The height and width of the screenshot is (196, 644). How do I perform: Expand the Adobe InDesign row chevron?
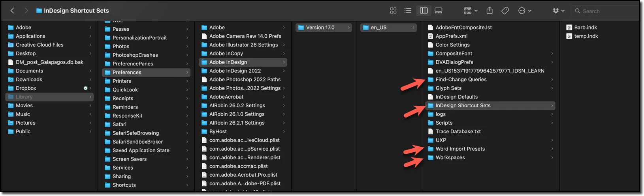[x=284, y=62]
